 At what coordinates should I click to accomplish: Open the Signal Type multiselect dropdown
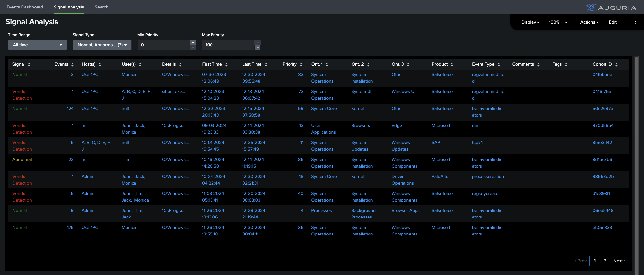(102, 45)
